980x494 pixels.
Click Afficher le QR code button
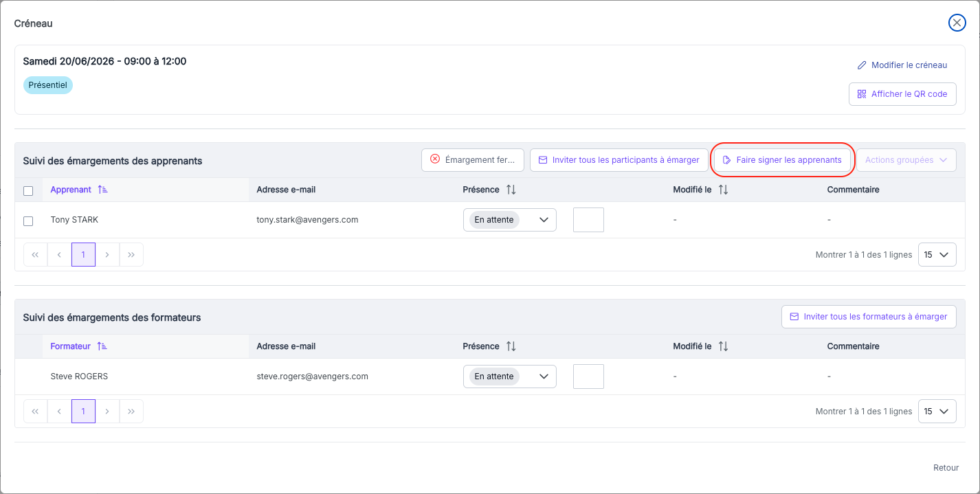(902, 94)
